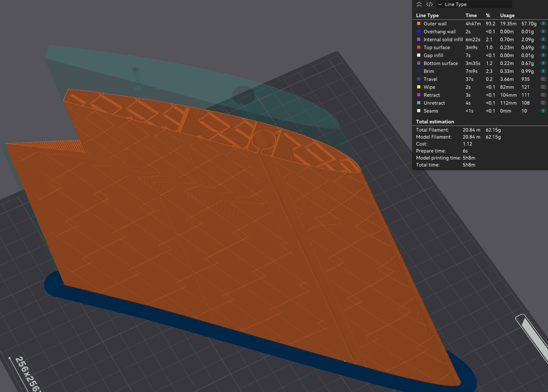Enable Unretract markers visibility
The width and height of the screenshot is (548, 392).
coord(543,103)
